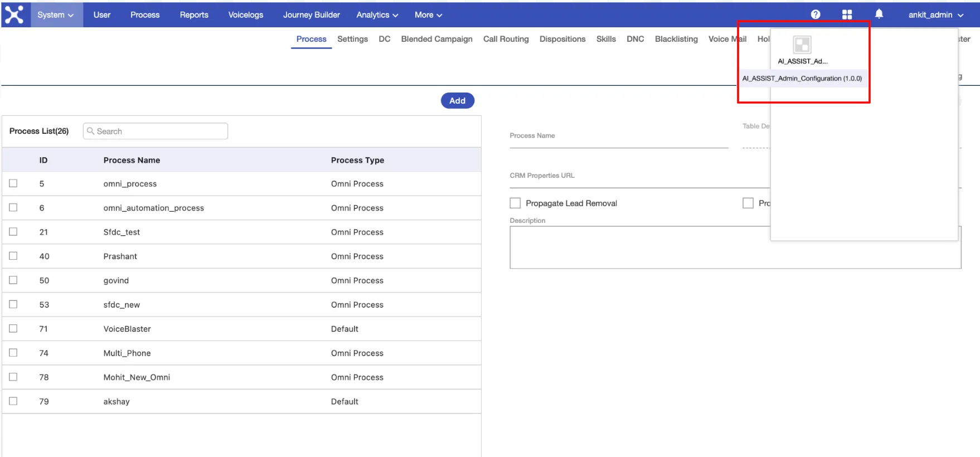Select checkbox for Prashant row
The height and width of the screenshot is (457, 980).
13,256
